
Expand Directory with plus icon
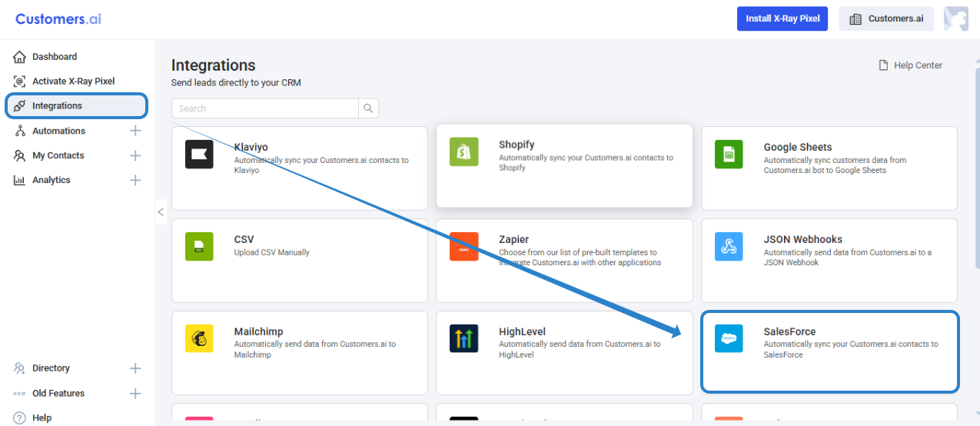click(x=135, y=368)
